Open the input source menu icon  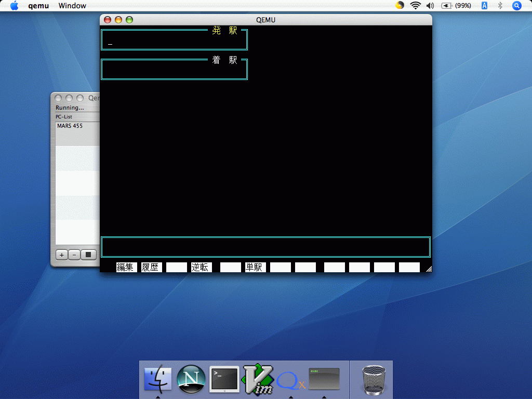pos(484,5)
